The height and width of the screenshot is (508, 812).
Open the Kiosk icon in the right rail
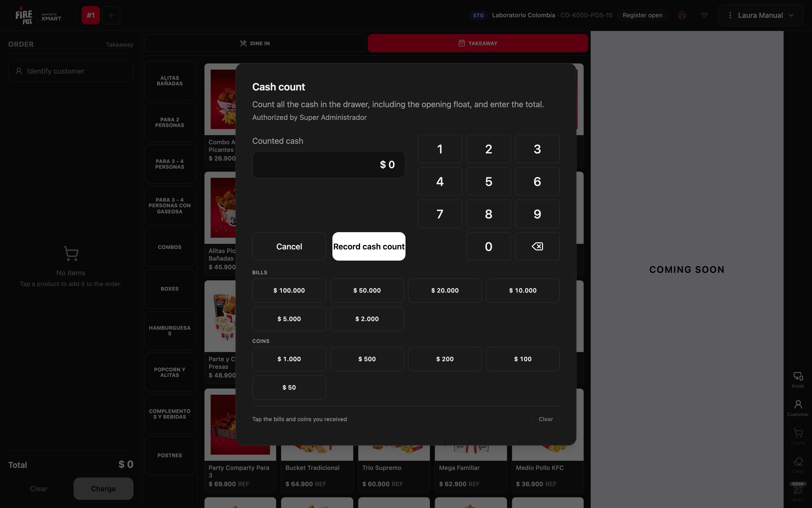click(x=798, y=380)
